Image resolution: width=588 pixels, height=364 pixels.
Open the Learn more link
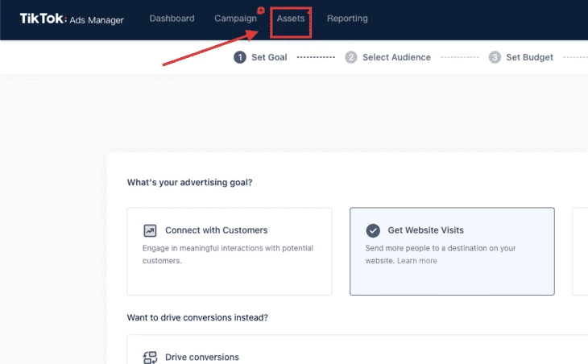(x=417, y=261)
